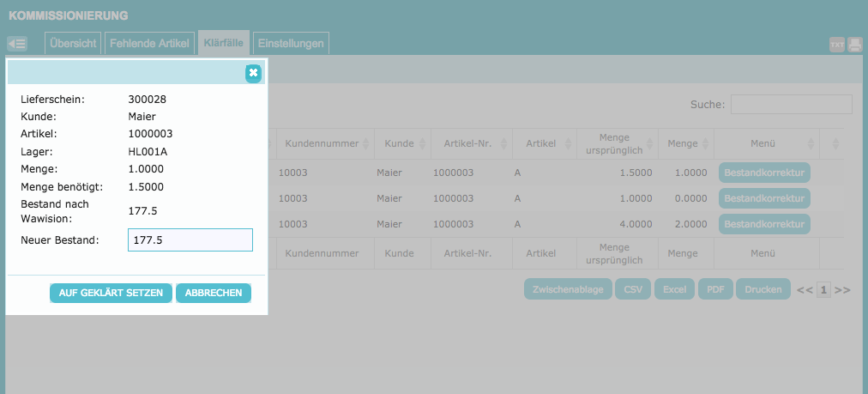Screen dimensions: 868x394
Task: Open the Übersicht tab
Action: (x=73, y=43)
